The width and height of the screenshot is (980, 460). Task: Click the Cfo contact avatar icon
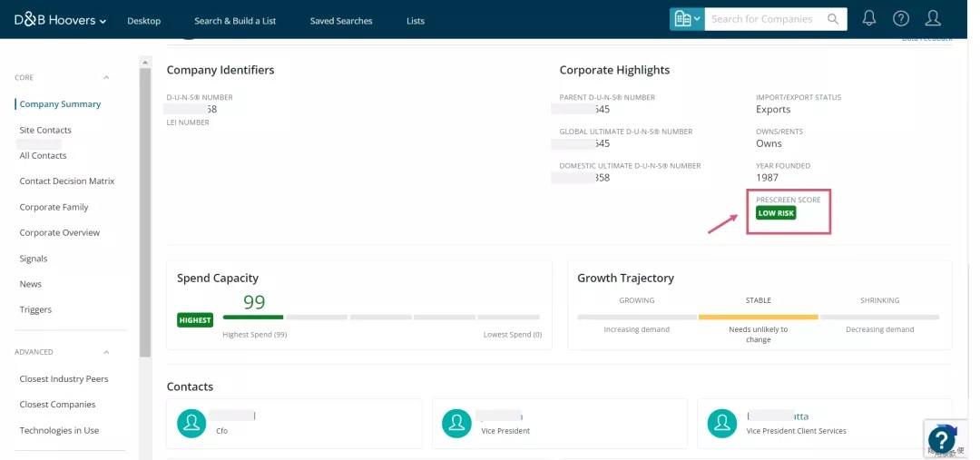point(191,423)
